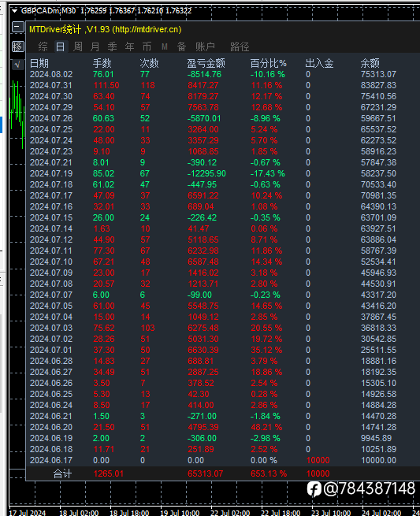Click the balance 44530.91

(378, 284)
